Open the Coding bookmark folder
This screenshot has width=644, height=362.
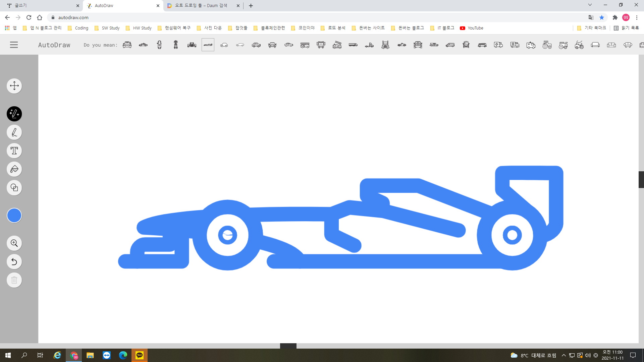point(78,28)
